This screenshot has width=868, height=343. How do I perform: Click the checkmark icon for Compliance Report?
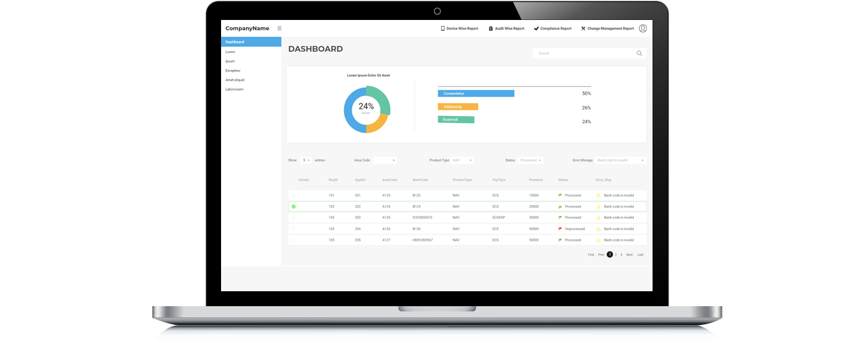pyautogui.click(x=536, y=28)
